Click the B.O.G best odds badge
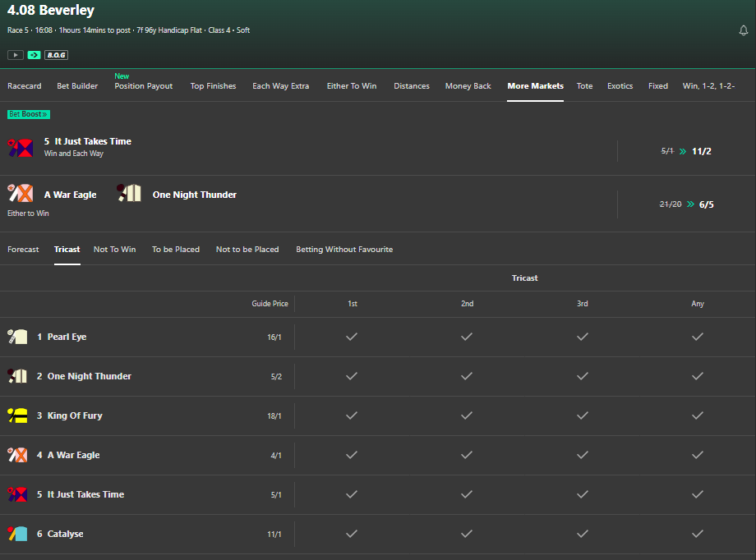Screen dimensions: 756x560 coord(55,55)
